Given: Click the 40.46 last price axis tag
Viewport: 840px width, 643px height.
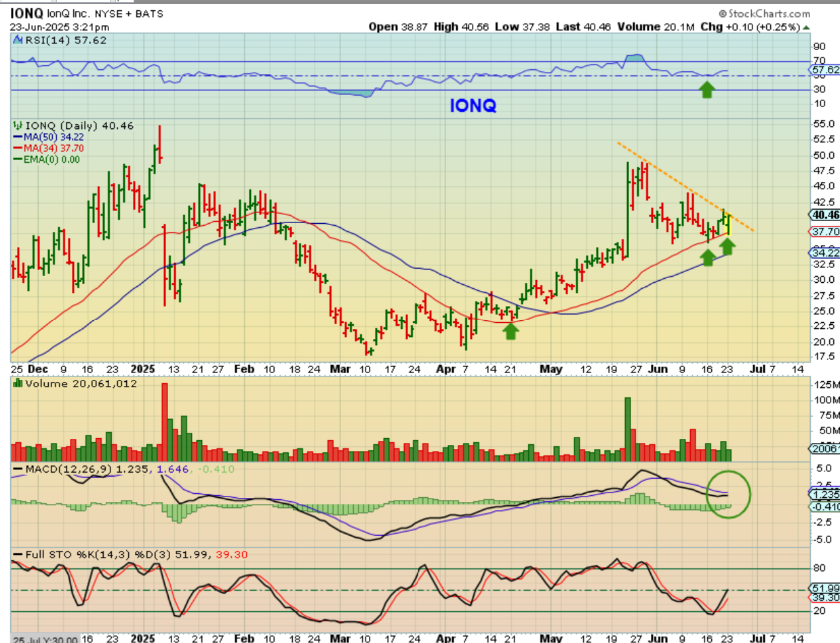Looking at the screenshot, I should pos(824,215).
